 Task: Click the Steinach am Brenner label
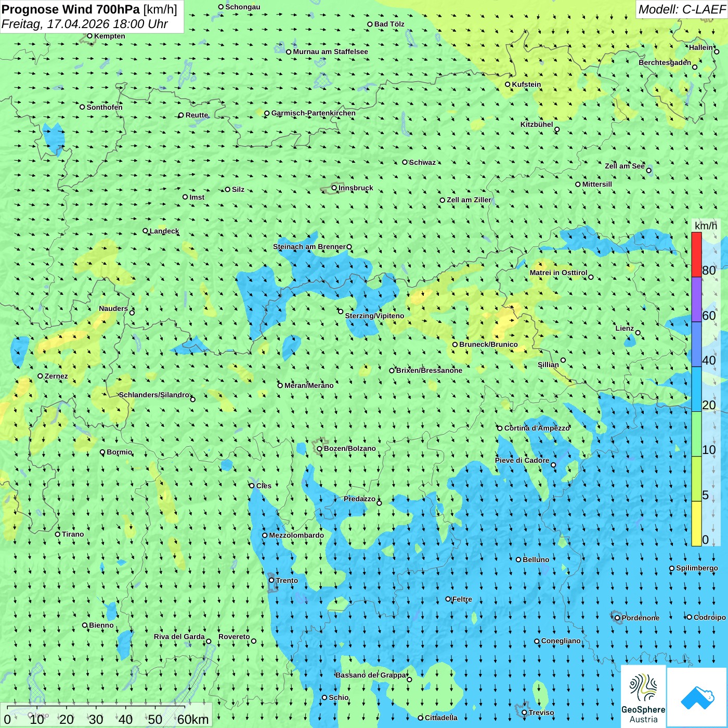(x=309, y=246)
